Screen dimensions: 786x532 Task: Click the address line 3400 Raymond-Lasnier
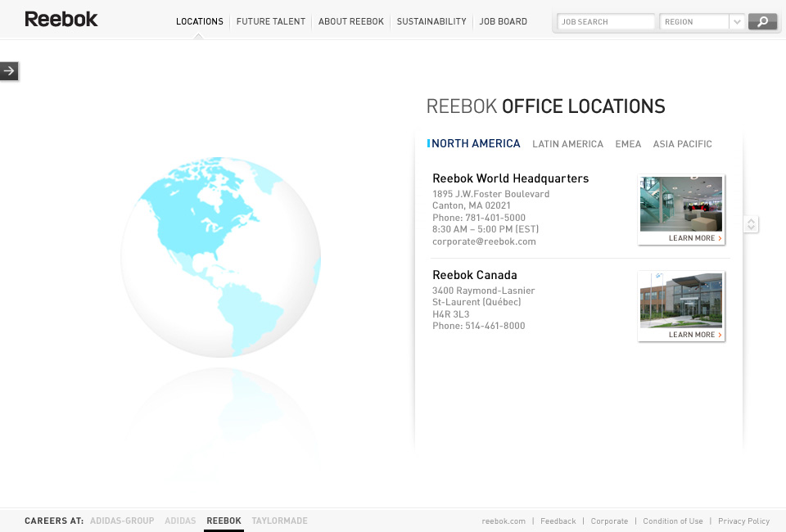point(484,291)
